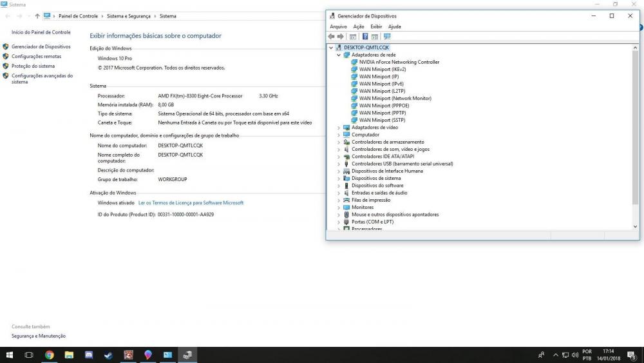Expand the Adaptadores de vídeo category
This screenshot has height=363, width=644.
339,128
